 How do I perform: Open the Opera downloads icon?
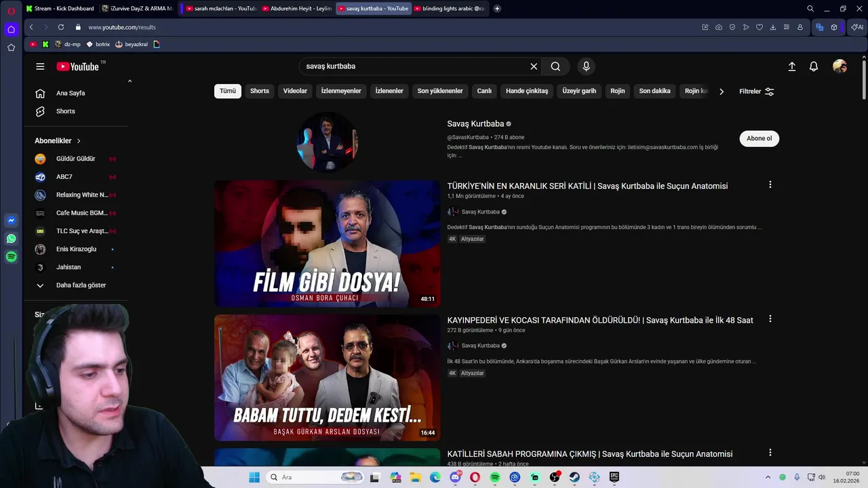tap(773, 27)
